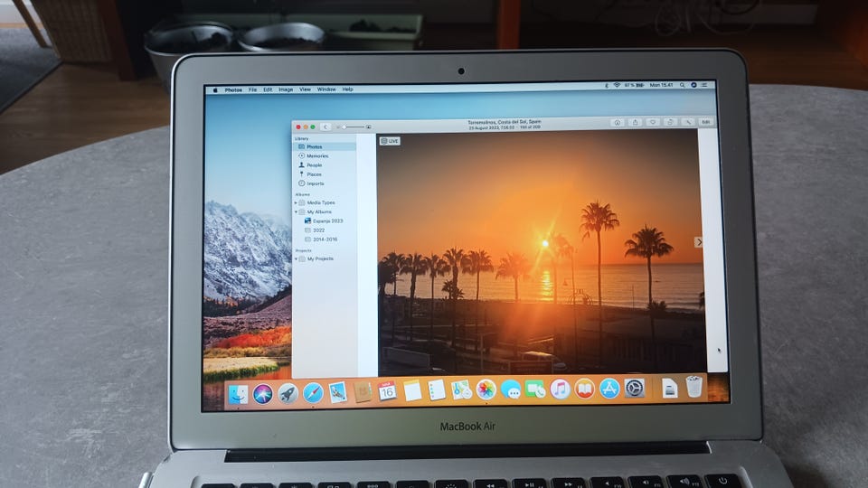Open Launchpad rocket in Dock
The height and width of the screenshot is (488, 868).
pos(288,393)
